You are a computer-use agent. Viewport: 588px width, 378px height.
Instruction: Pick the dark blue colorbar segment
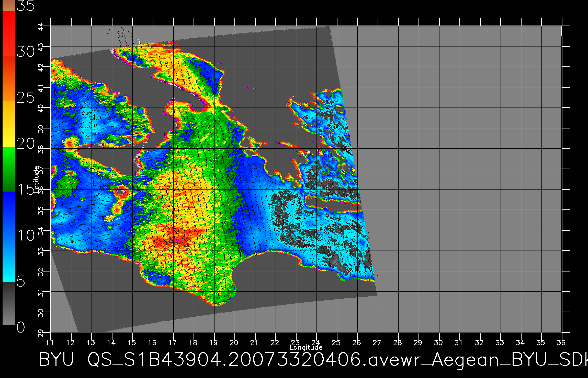click(x=9, y=215)
